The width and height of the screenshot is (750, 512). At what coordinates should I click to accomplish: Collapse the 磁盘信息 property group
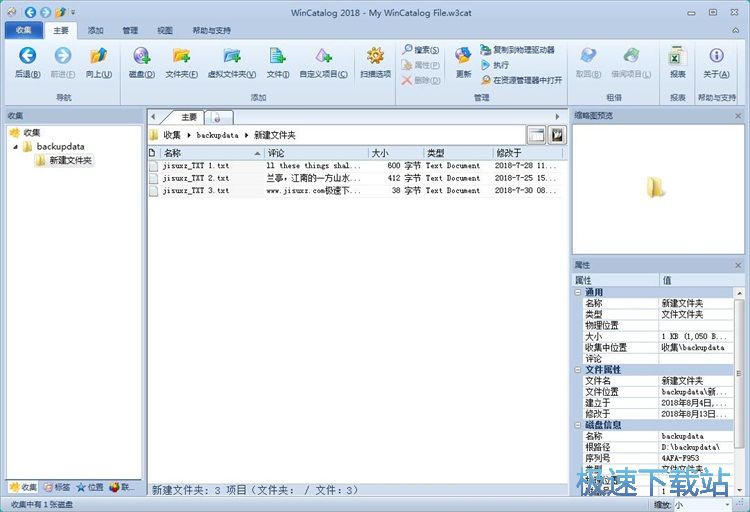pos(577,424)
